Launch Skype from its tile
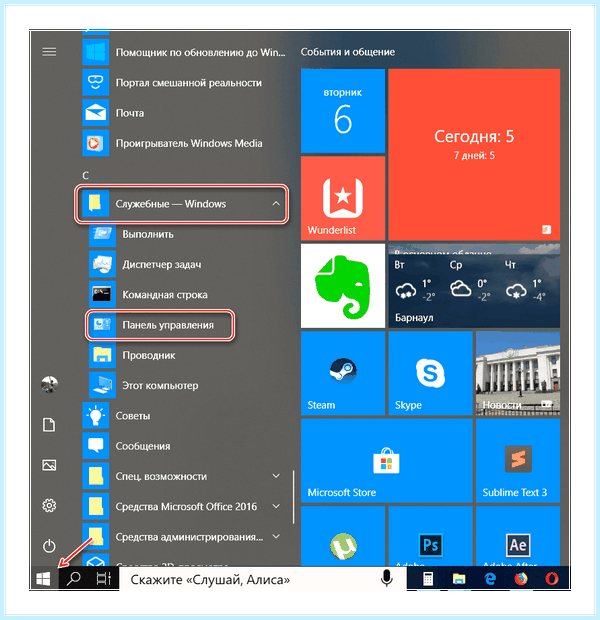Screen dimensions: 600x620 430,373
